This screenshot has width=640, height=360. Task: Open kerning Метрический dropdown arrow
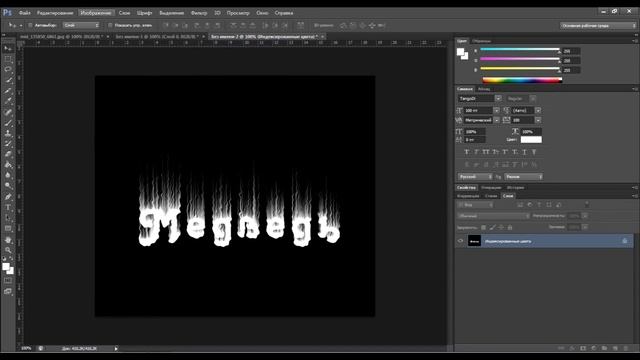(x=496, y=120)
